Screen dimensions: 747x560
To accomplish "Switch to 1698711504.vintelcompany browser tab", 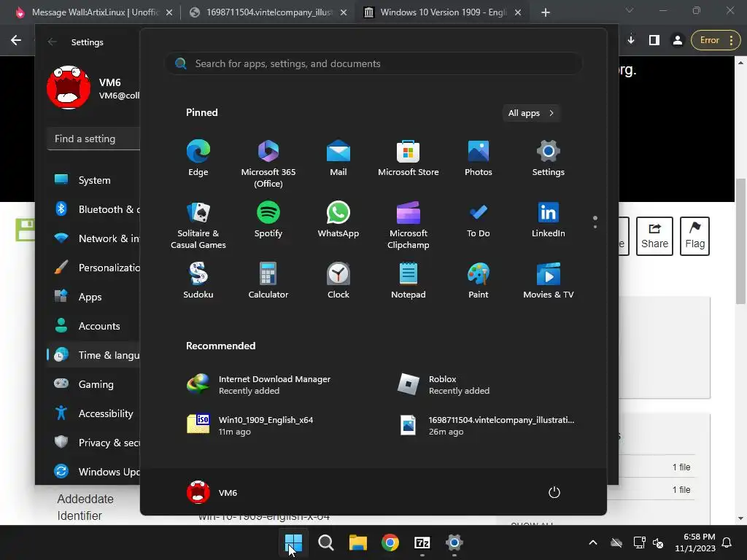I will click(268, 12).
